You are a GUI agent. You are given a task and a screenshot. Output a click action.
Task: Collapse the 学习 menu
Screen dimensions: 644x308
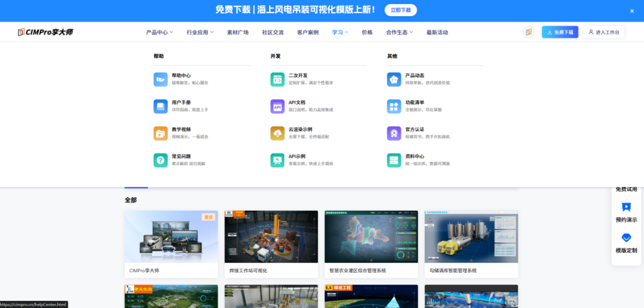click(340, 32)
